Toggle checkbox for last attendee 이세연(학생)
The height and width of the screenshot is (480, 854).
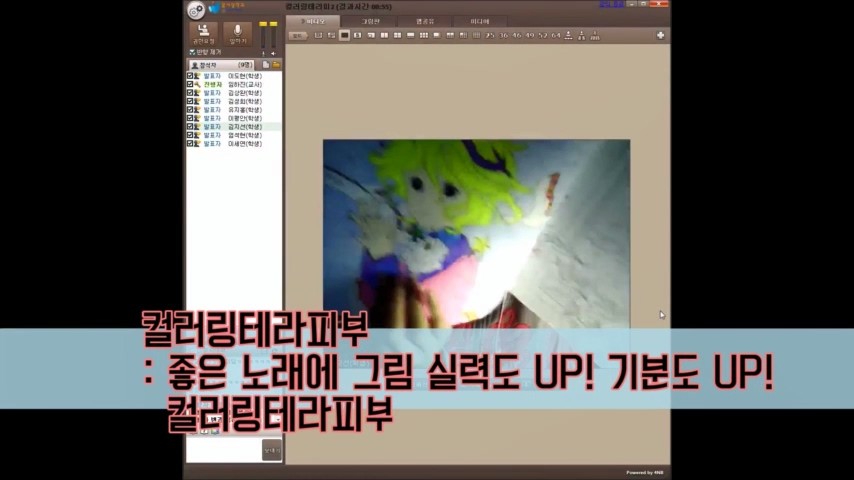coord(190,143)
